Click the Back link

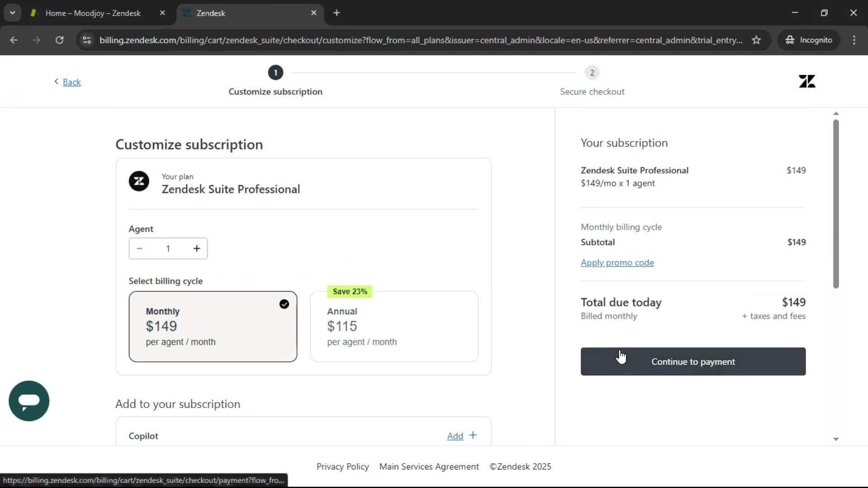pyautogui.click(x=71, y=82)
